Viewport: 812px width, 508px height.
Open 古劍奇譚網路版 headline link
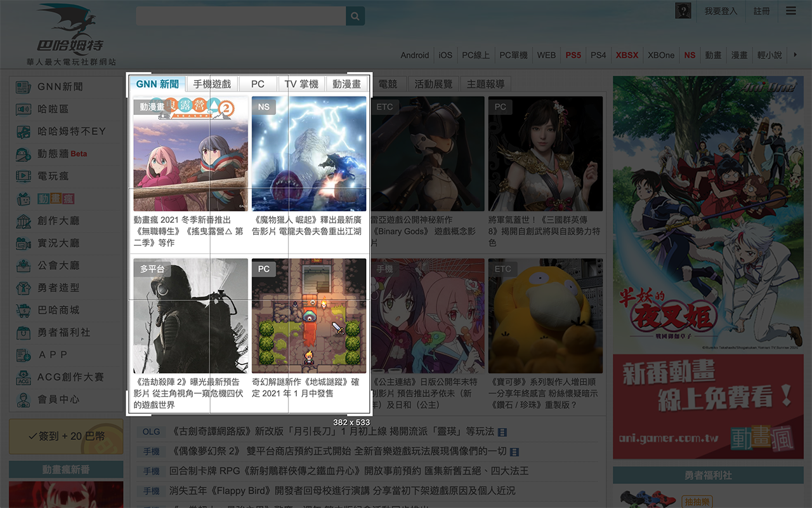[332, 432]
